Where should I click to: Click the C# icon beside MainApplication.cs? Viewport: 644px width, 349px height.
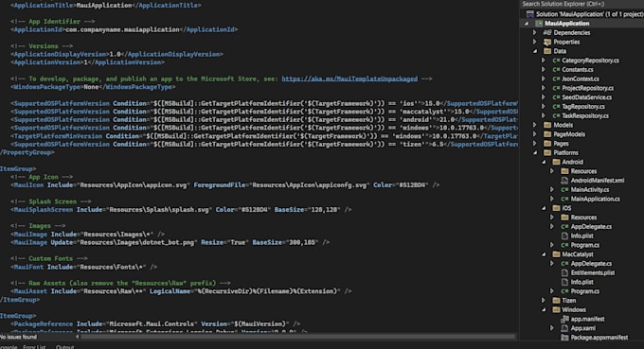click(564, 199)
